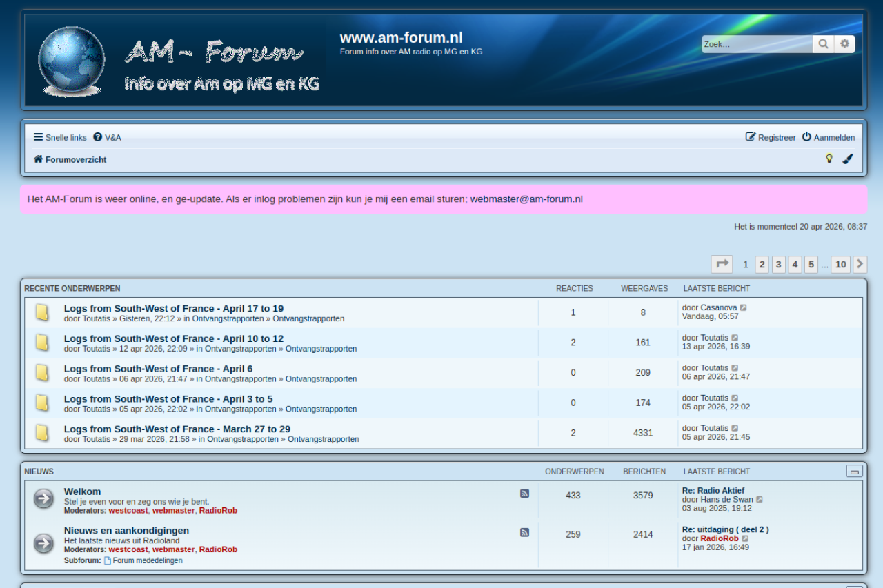Open the Re: uitdaging ( deel 2 ) last post
This screenshot has height=588, width=883.
726,529
